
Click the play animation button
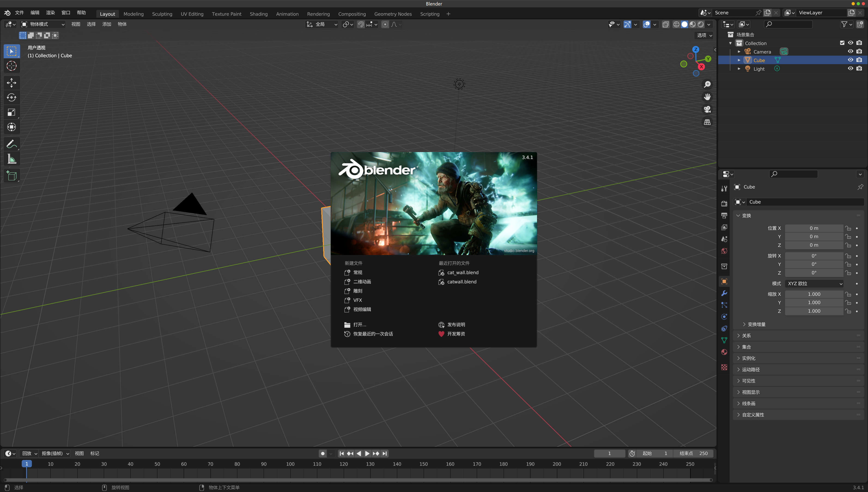tap(367, 453)
